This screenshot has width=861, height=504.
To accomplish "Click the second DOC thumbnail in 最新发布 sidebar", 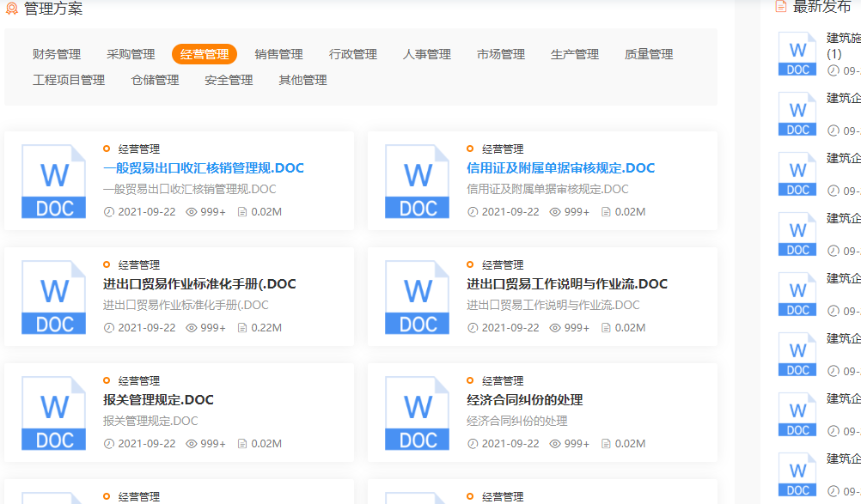I will click(x=797, y=114).
